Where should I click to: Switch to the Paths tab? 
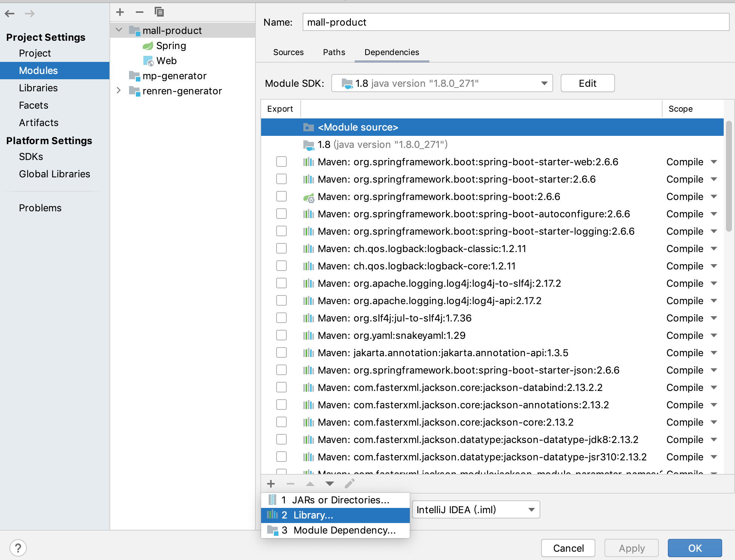coord(334,52)
